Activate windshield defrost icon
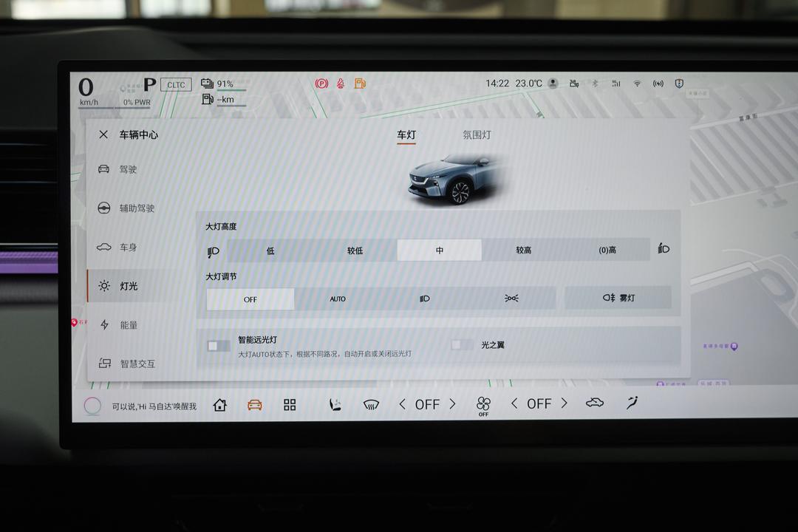 (x=371, y=404)
